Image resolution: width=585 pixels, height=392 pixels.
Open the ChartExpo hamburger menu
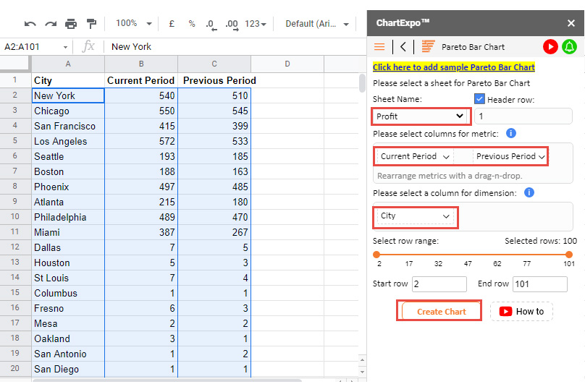click(379, 46)
